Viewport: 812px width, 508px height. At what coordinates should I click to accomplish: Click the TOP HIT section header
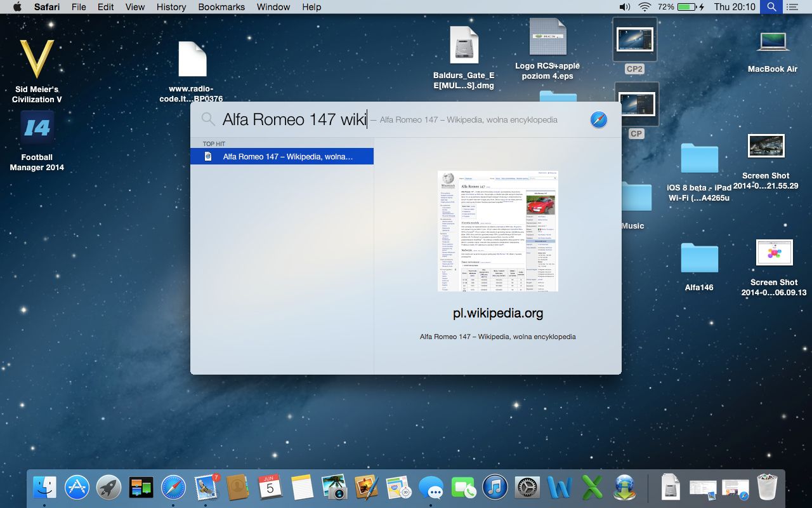(214, 144)
